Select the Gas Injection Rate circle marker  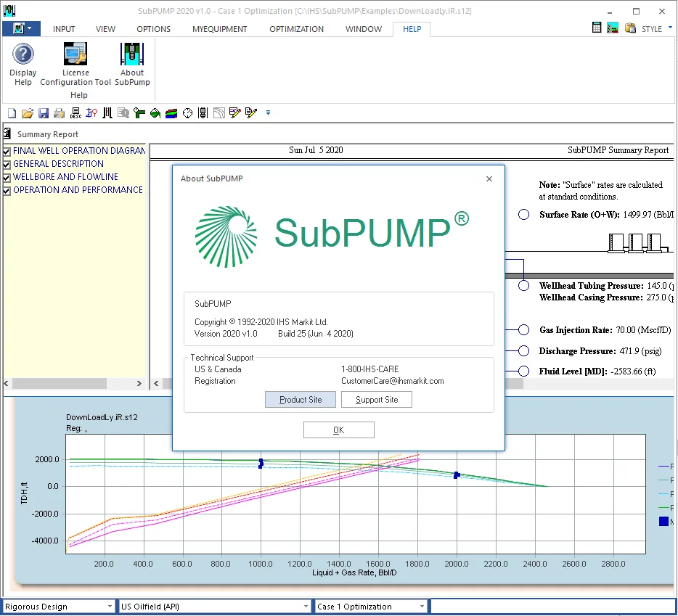[523, 330]
